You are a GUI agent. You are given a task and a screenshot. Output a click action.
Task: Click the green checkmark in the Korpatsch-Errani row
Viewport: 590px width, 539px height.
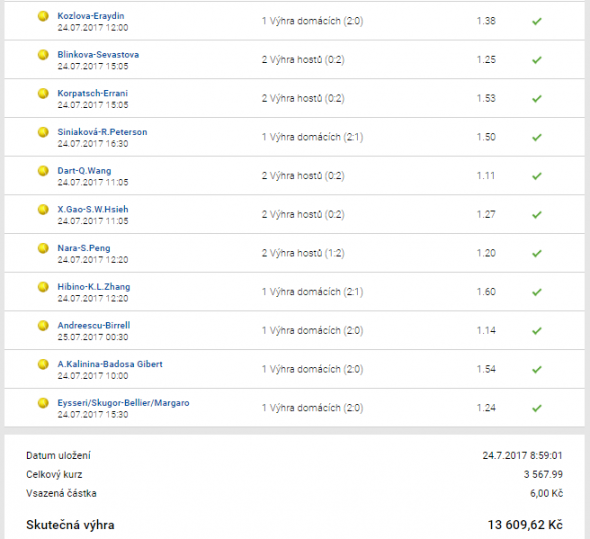click(x=537, y=99)
